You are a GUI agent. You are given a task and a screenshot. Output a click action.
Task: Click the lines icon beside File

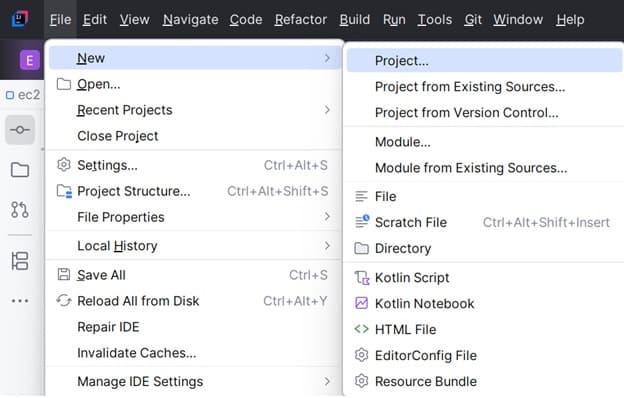point(361,196)
